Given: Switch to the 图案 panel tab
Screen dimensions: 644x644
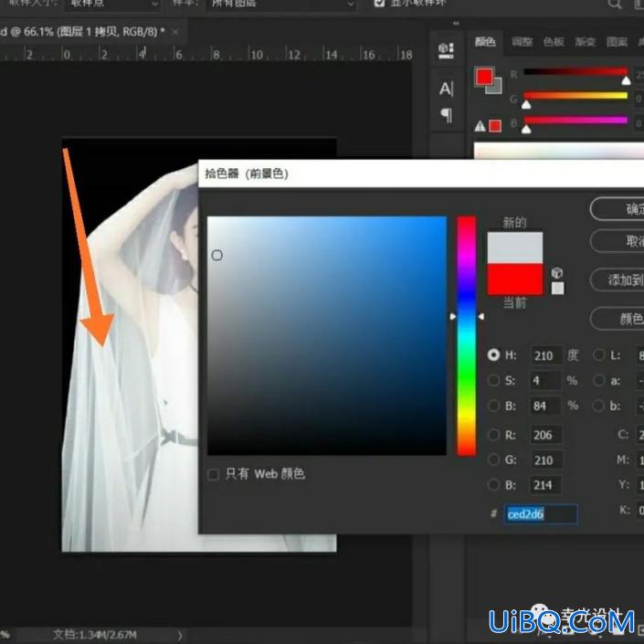Looking at the screenshot, I should coord(617,42).
